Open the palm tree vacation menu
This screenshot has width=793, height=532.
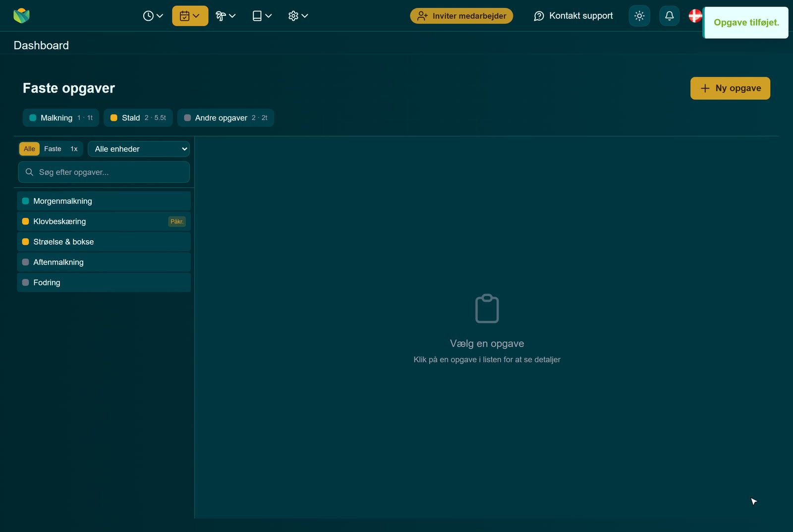pyautogui.click(x=226, y=16)
